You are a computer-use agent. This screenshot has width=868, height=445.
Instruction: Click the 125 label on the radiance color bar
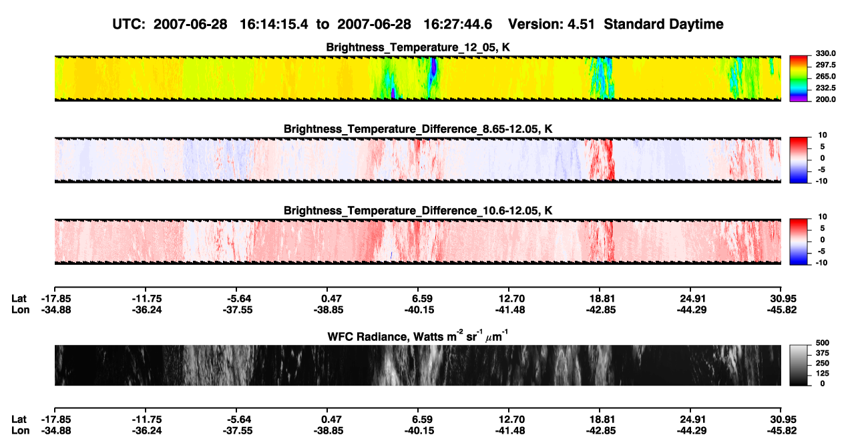[823, 373]
